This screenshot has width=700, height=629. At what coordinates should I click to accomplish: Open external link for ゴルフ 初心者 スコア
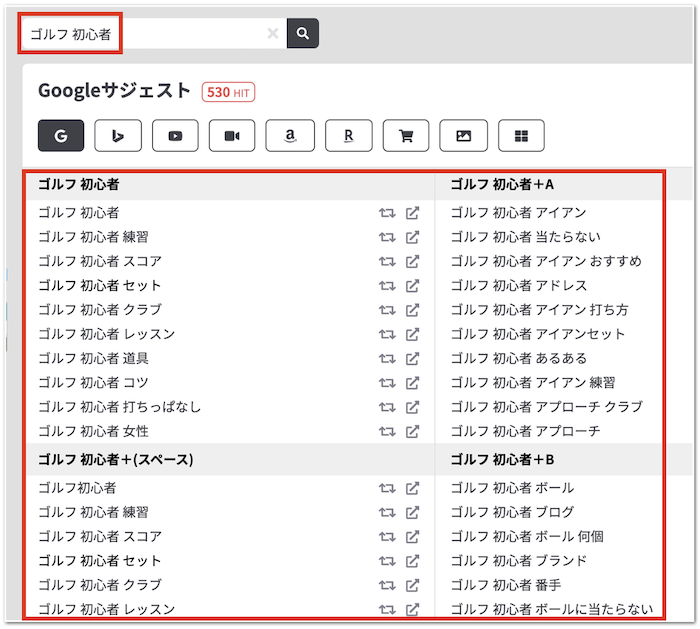click(x=412, y=261)
